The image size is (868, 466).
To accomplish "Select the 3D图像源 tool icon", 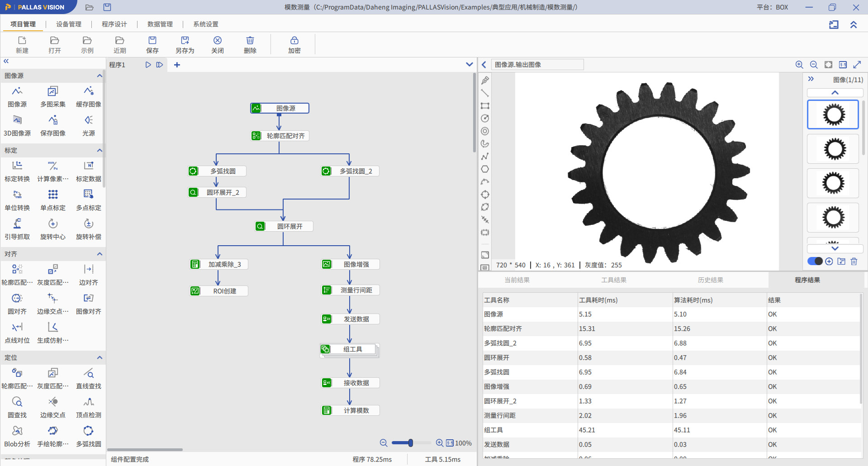I will click(17, 120).
